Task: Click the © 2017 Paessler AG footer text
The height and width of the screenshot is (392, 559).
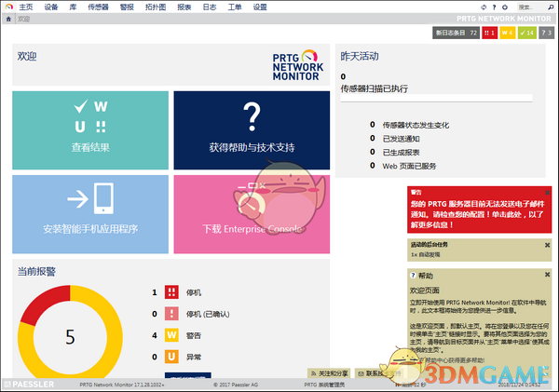Action: (x=236, y=385)
